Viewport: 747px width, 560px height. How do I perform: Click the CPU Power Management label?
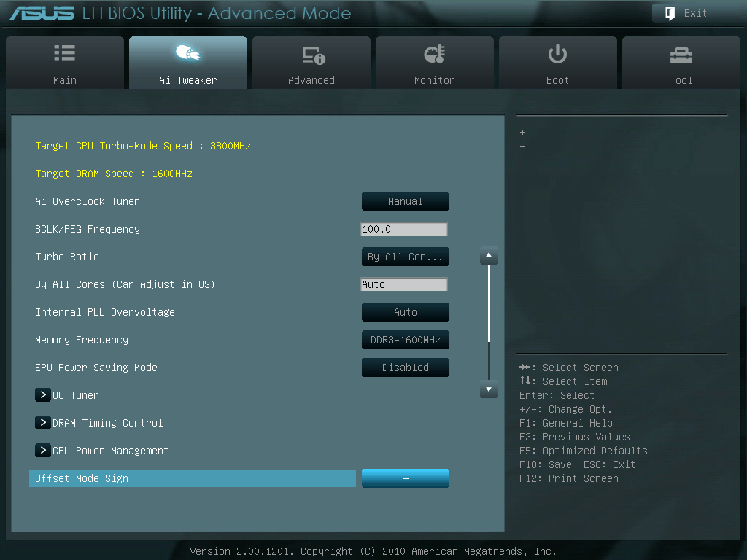click(111, 451)
